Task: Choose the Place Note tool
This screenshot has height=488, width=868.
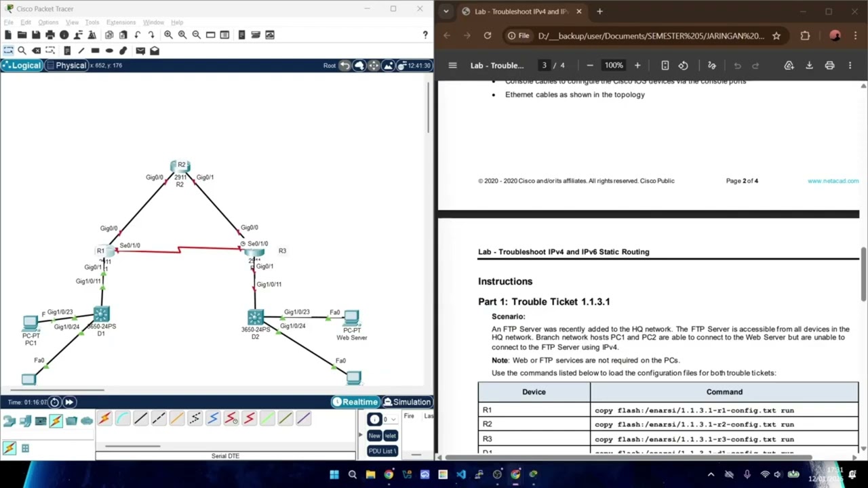Action: [67, 51]
